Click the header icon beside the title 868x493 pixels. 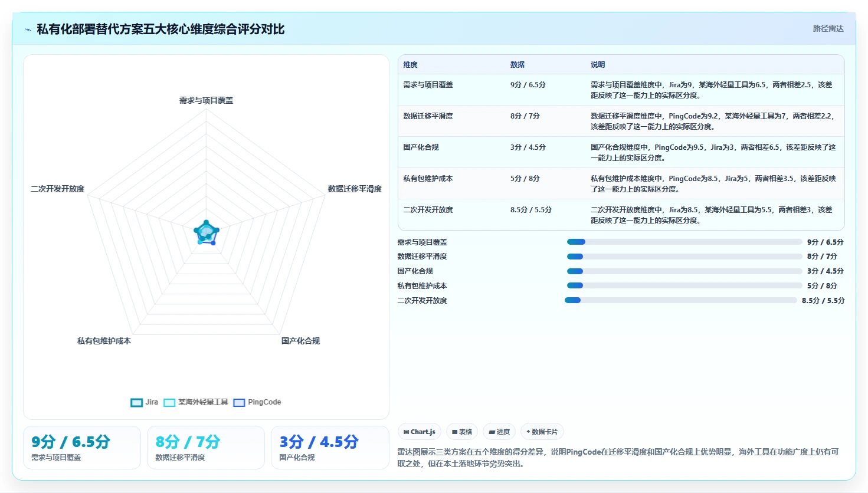tap(28, 29)
